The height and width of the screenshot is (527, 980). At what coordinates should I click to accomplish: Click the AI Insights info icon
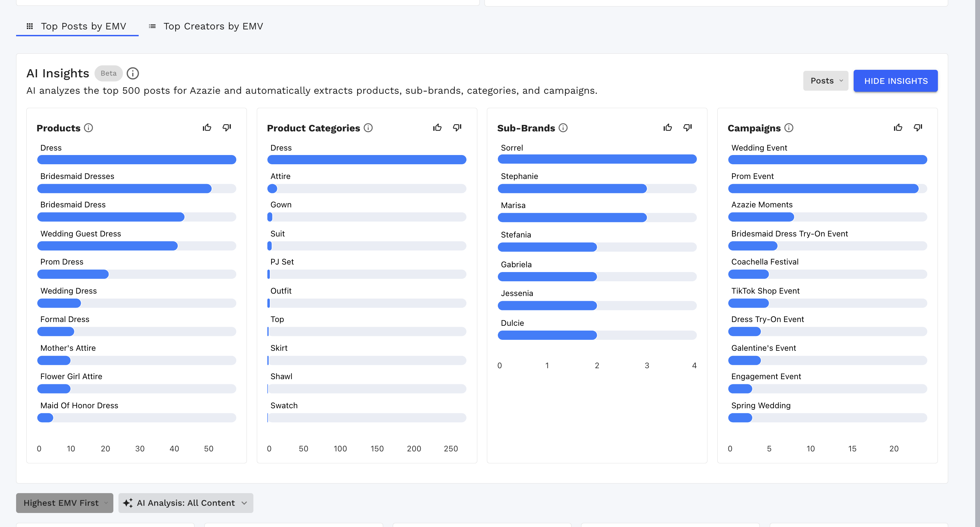tap(133, 73)
